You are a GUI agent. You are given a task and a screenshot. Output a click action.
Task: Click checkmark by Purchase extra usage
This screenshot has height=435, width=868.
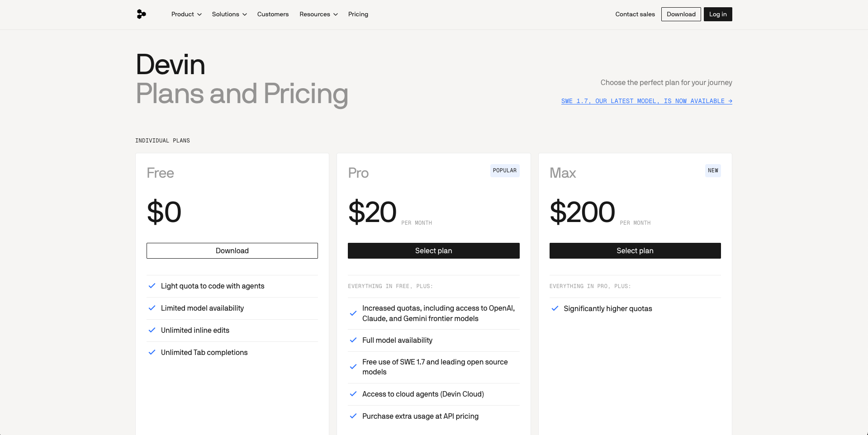point(353,416)
